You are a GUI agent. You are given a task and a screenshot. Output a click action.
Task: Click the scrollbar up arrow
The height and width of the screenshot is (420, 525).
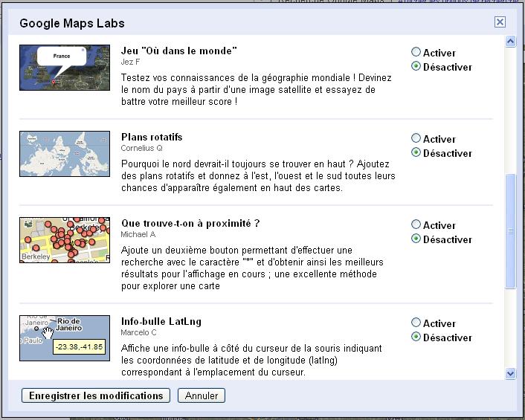[510, 42]
